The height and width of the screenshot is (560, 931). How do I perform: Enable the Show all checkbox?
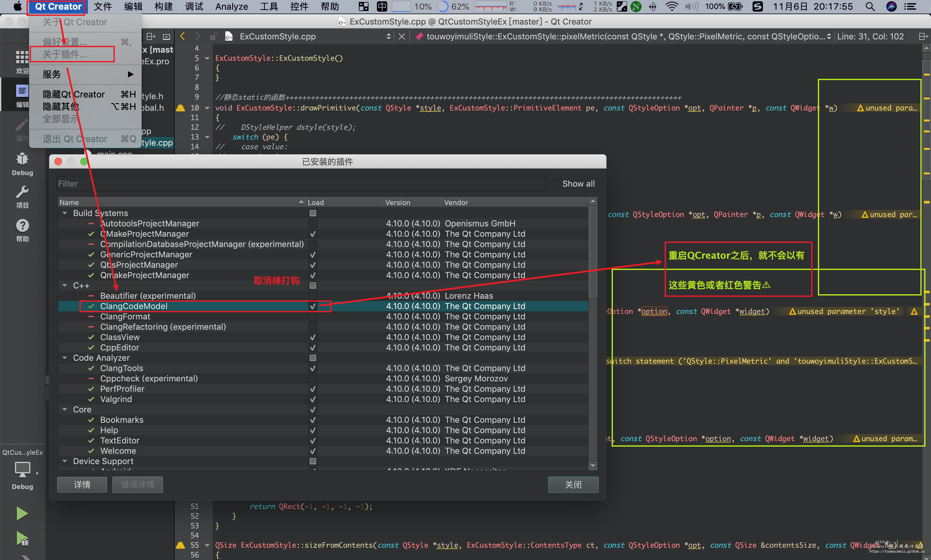click(554, 184)
